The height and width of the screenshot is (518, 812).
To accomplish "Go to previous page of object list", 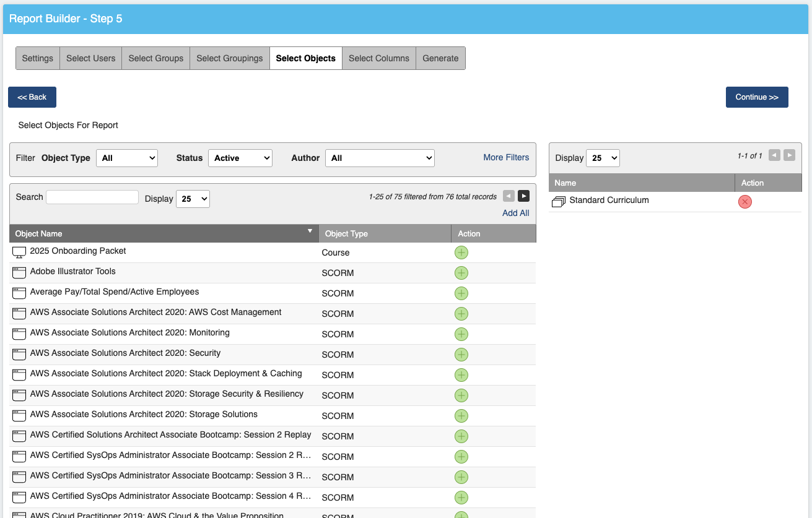I will point(509,196).
